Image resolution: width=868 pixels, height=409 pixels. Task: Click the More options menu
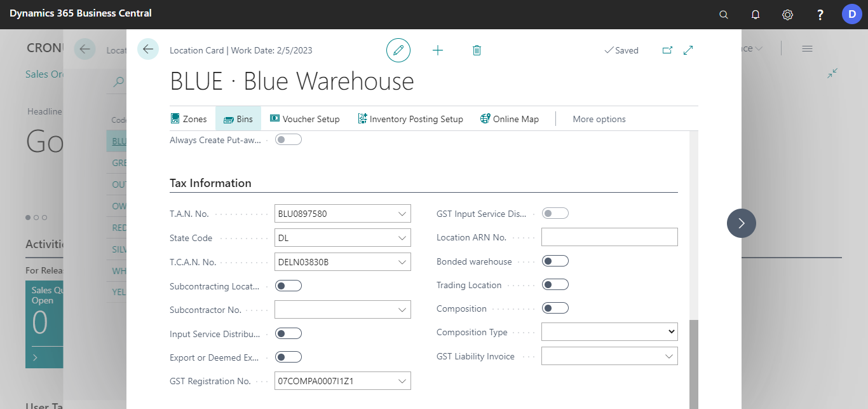click(599, 118)
